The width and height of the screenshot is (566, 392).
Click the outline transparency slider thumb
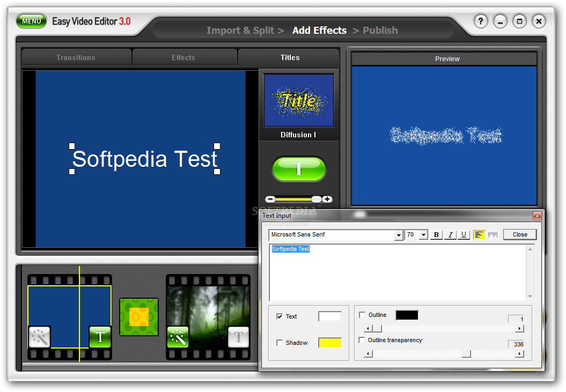click(466, 354)
